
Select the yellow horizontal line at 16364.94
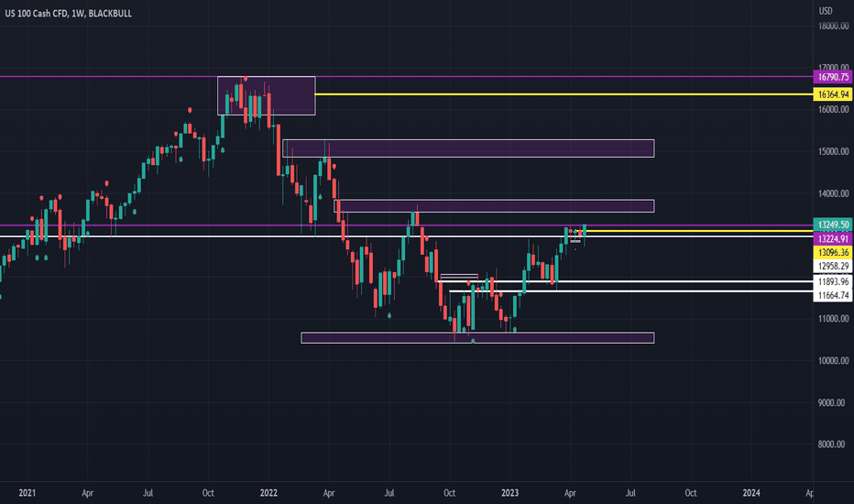[564, 94]
